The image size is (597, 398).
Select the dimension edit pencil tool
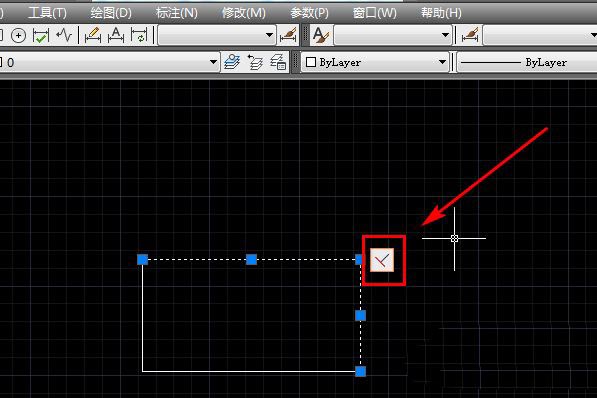pyautogui.click(x=93, y=35)
